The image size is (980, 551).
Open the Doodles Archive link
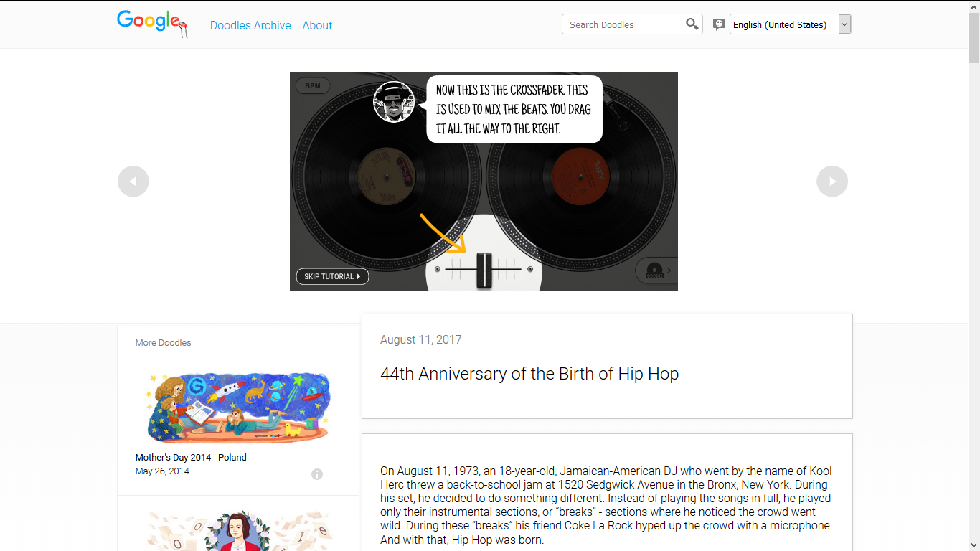(250, 25)
